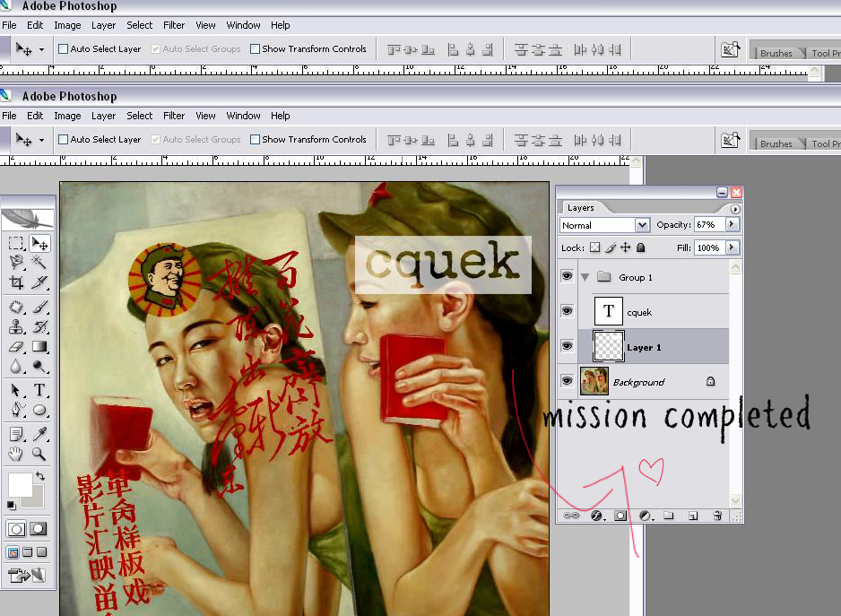
Task: Check Auto Select Layer in front window
Action: point(64,140)
